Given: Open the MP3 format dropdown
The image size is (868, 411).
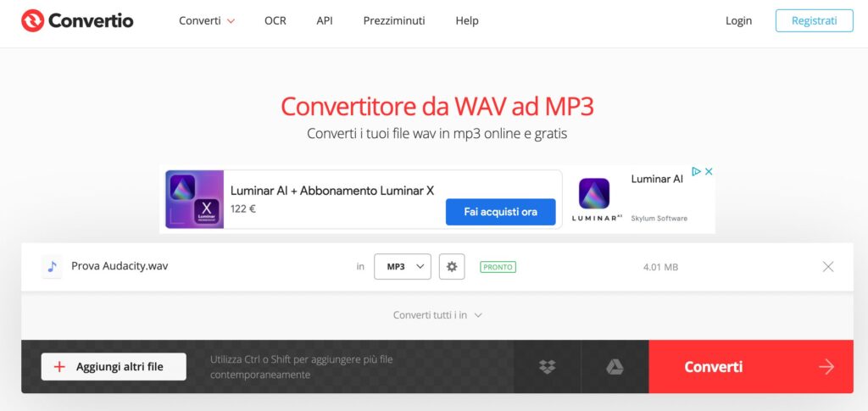Looking at the screenshot, I should 403,267.
